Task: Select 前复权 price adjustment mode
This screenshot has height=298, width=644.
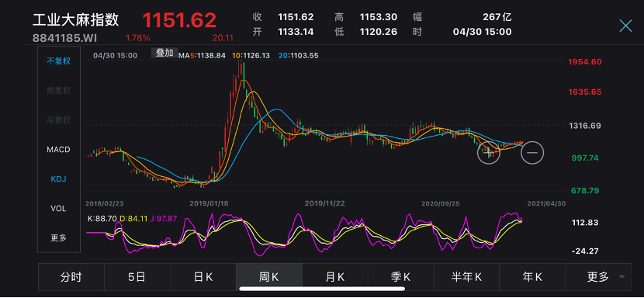Action: tap(58, 91)
